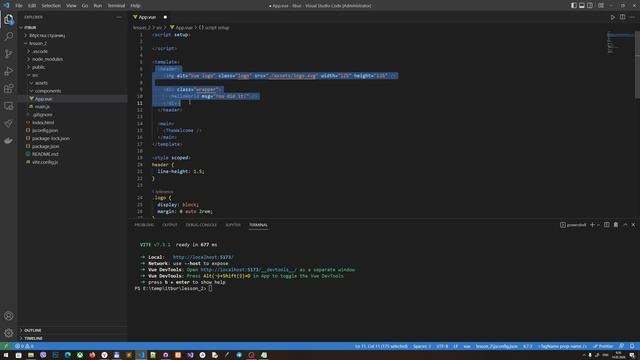Switch to the DEBUG CONSOLE tab
640x360 pixels.
(x=201, y=225)
